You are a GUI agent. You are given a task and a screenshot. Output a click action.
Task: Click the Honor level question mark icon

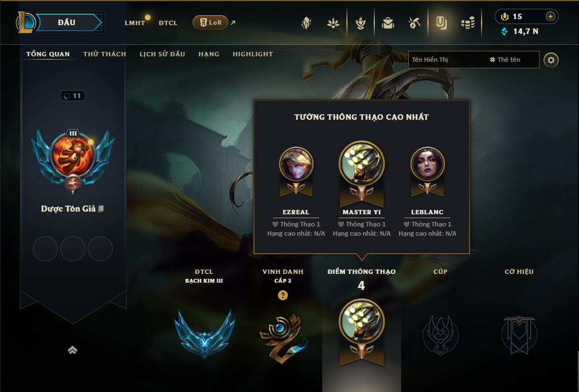pyautogui.click(x=283, y=295)
